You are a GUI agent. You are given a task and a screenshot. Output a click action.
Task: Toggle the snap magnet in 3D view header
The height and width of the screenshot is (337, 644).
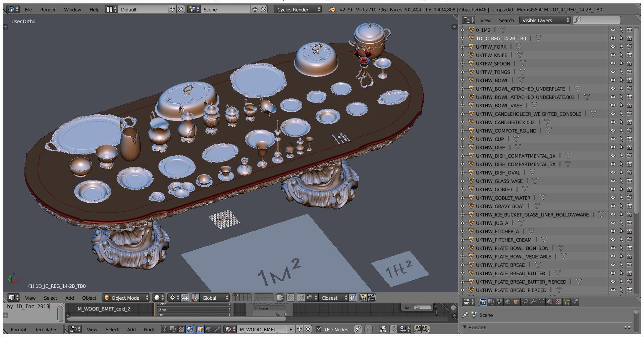point(301,298)
